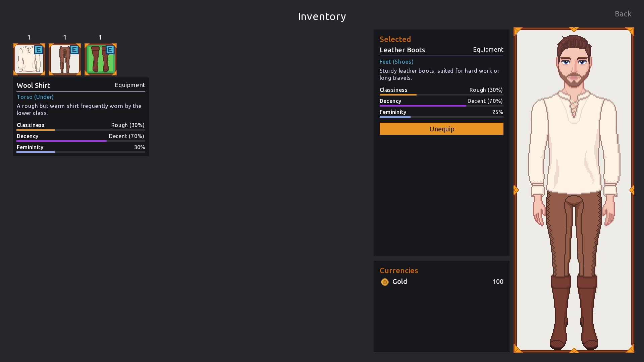Click the selected item's Classiness bar
The image size is (644, 362).
pyautogui.click(x=441, y=95)
